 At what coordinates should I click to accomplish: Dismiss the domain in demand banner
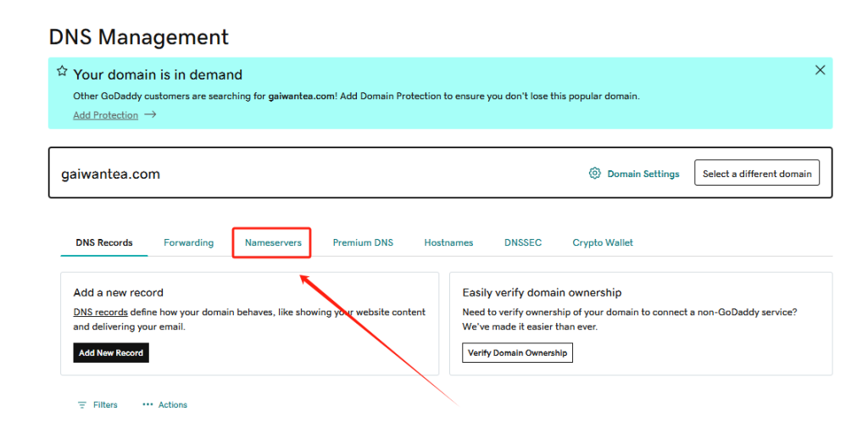[820, 70]
